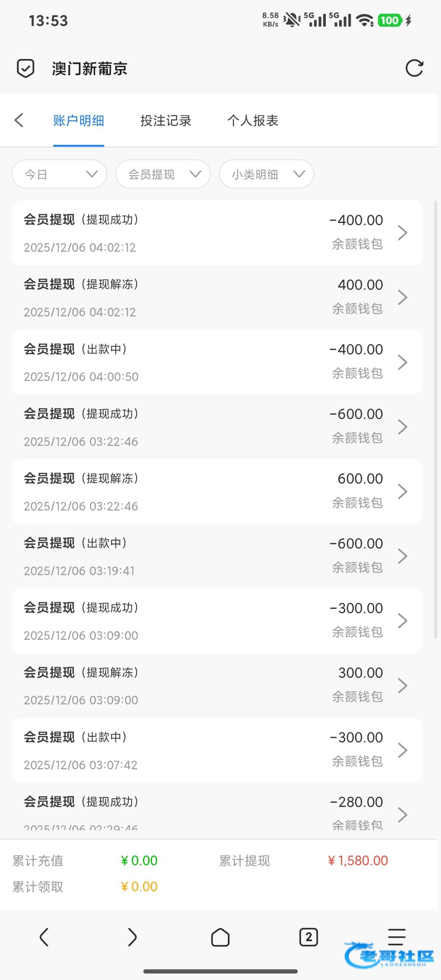Open the 03:22:46 提现解冻 600.00 record
This screenshot has width=441, height=980.
[x=216, y=492]
